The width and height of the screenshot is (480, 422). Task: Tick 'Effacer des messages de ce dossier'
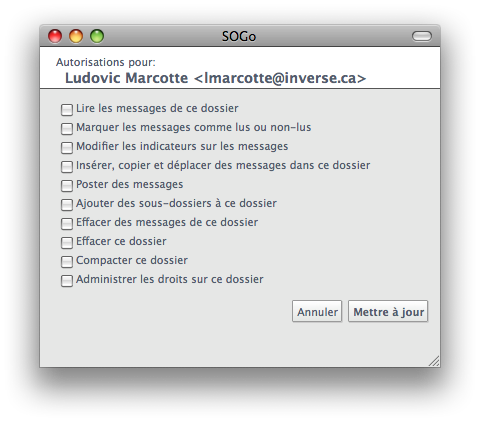67,223
